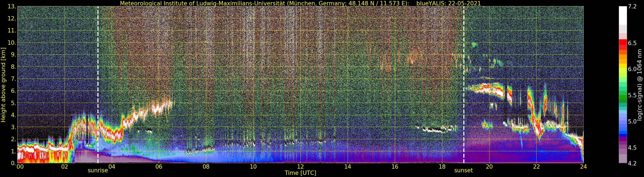
Task: Click the height axis tick '10.'
Action: [x=12, y=43]
